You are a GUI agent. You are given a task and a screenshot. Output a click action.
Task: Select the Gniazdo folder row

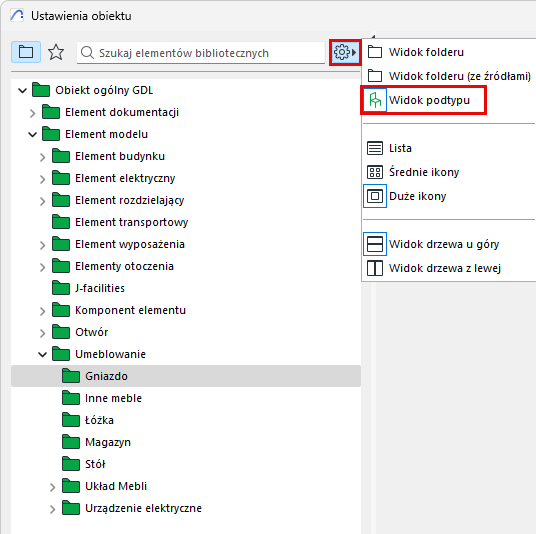coord(186,376)
